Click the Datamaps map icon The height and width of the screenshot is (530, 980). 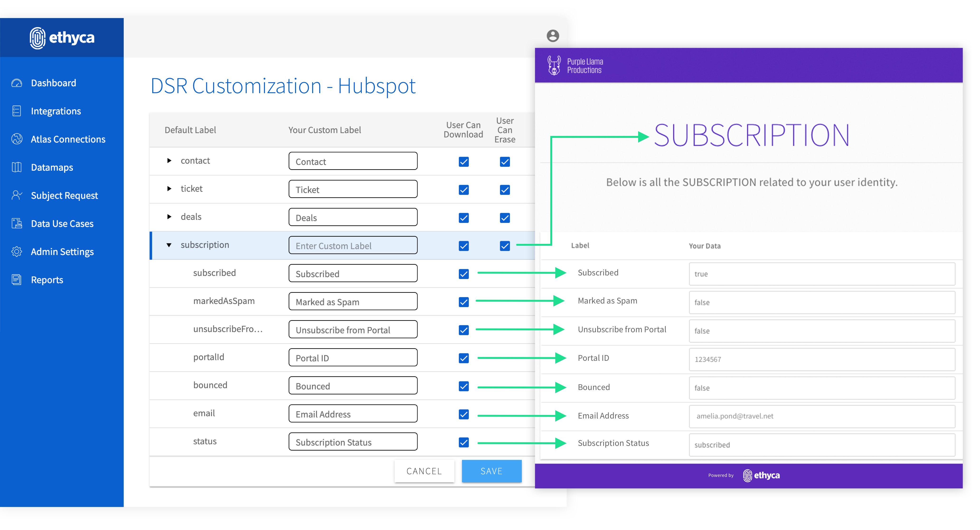[17, 167]
